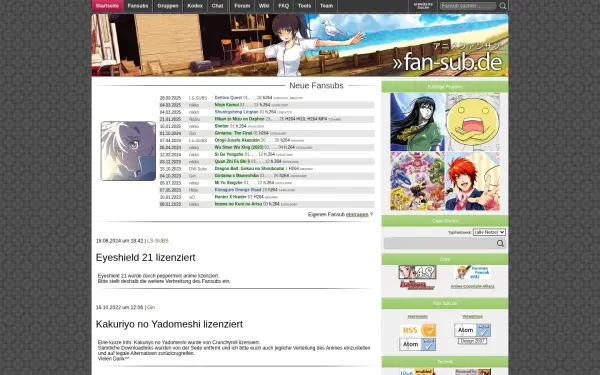Open the FAQ menu item
Image resolution: width=600 pixels, height=375 pixels.
284,6
